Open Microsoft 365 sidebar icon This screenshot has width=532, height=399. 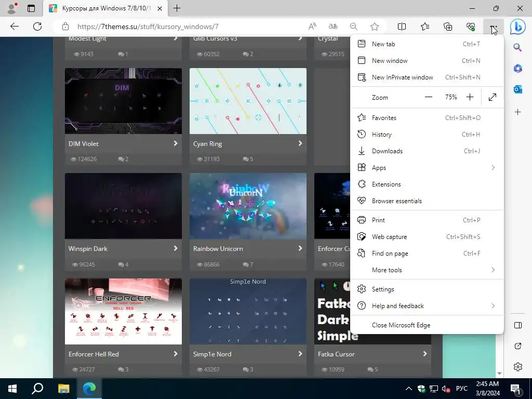coord(517,68)
